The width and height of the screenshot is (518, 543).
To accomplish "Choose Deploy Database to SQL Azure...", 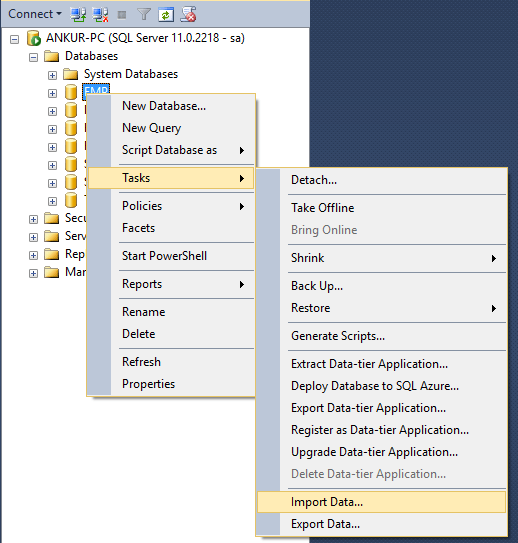I will click(382, 386).
